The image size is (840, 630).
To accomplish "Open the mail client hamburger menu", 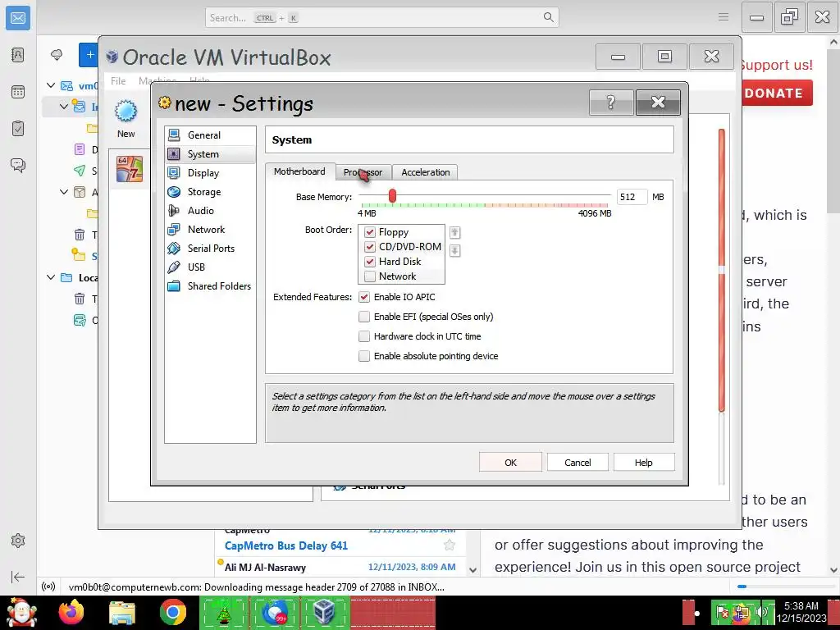I will click(724, 17).
